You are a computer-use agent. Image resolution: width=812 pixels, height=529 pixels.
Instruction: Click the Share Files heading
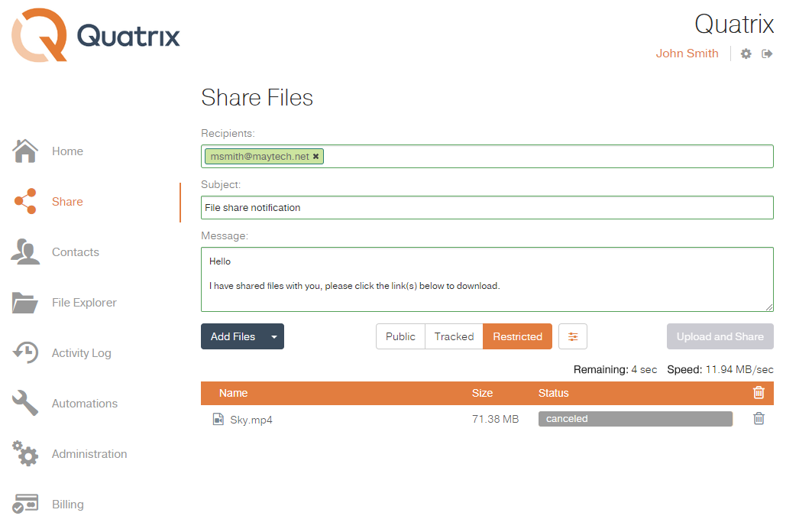tap(257, 97)
